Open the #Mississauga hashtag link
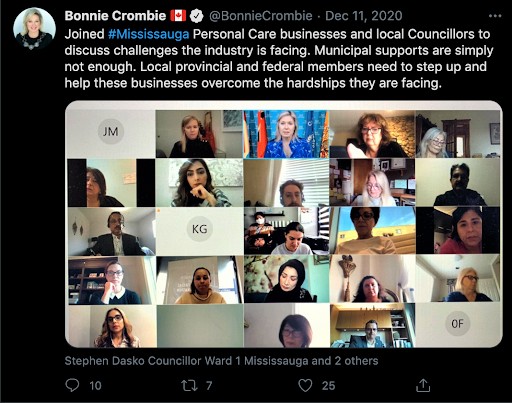512x403 pixels. tap(149, 34)
